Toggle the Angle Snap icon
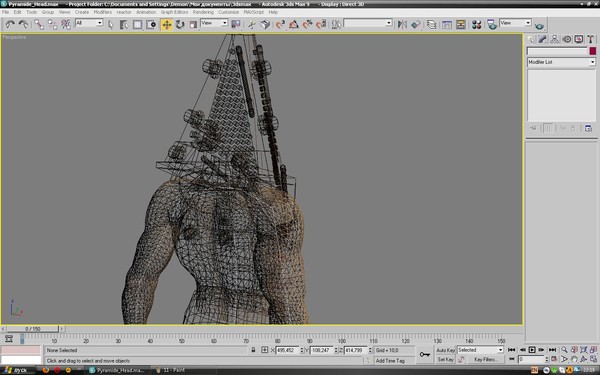Image resolution: width=600 pixels, height=375 pixels. (293, 24)
